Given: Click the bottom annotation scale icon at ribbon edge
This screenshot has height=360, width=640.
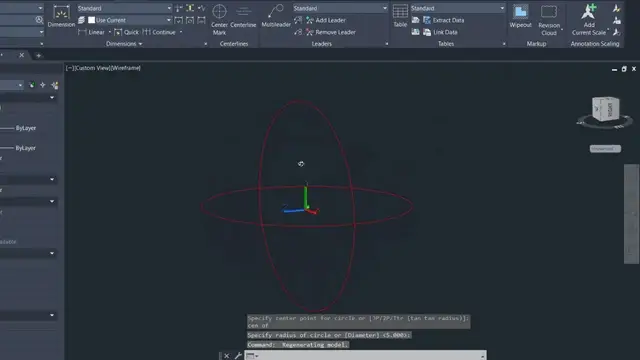Looking at the screenshot, I should [617, 32].
